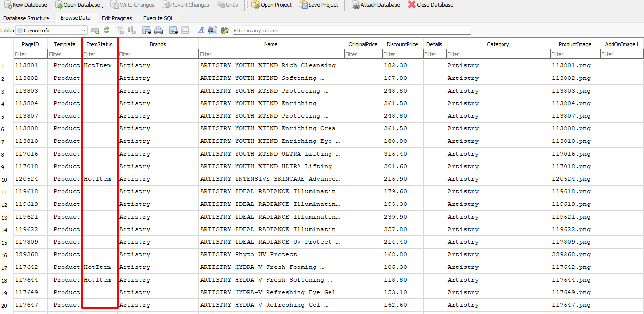This screenshot has height=314, width=644.
Task: Click the Name cell 'ARTISTRY INTENSIVE SKINCARE Advance…'
Action: click(271, 179)
